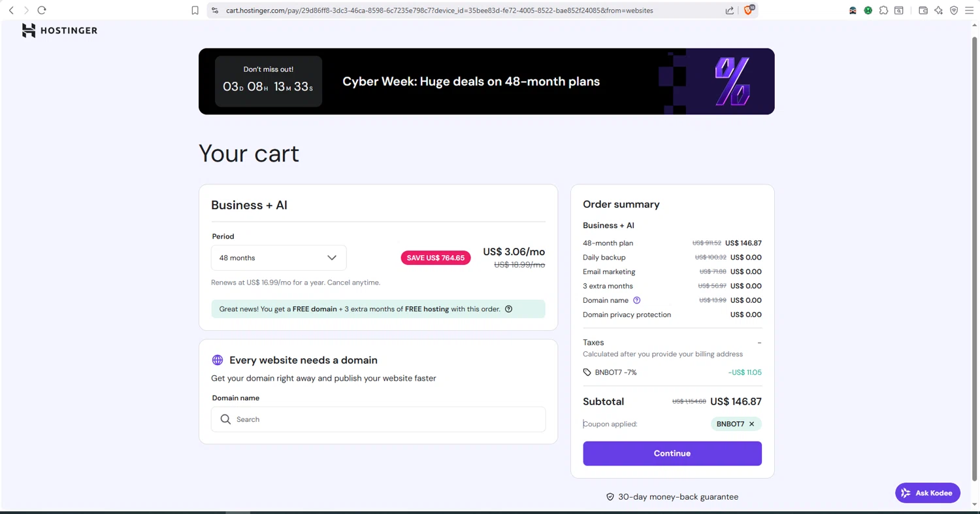
Task: Show info about free domain offer
Action: coord(509,309)
